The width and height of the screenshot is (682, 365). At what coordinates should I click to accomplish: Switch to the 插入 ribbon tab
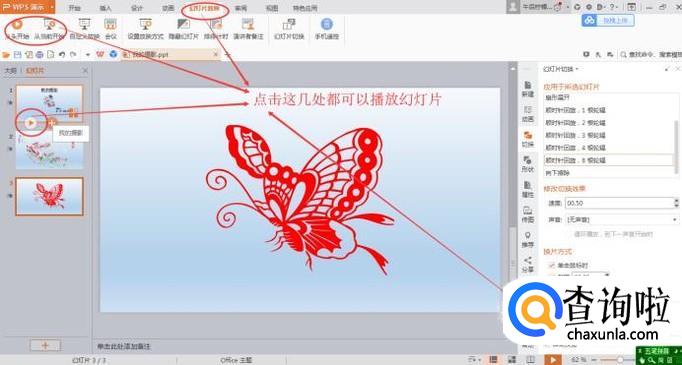[x=106, y=8]
